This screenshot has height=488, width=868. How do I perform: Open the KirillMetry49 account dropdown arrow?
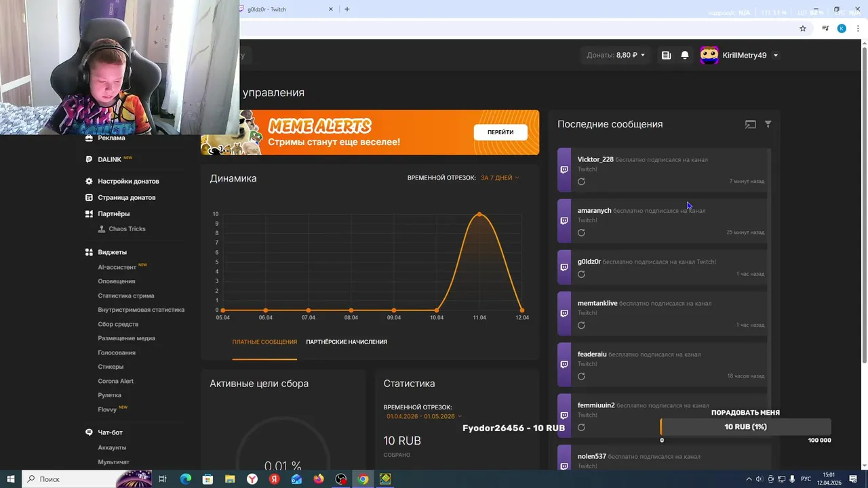point(776,56)
